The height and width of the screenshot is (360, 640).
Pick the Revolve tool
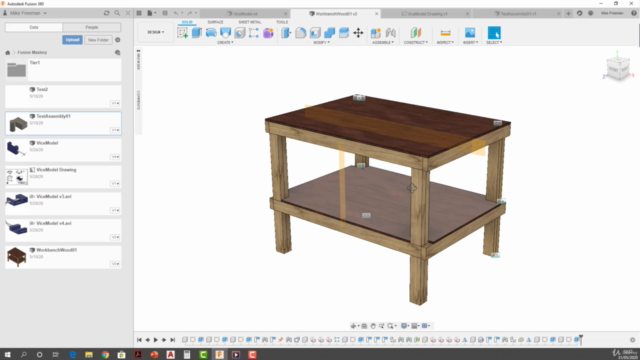[x=211, y=33]
